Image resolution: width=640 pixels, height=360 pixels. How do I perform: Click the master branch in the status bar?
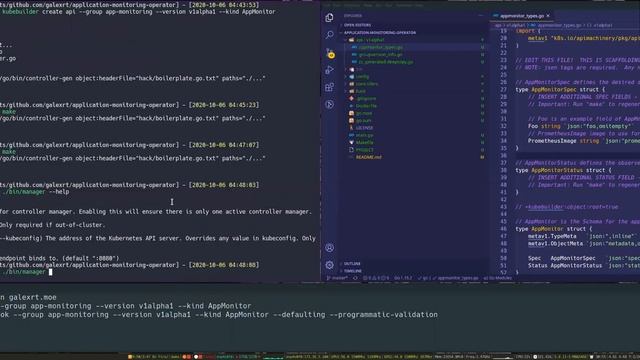click(337, 278)
